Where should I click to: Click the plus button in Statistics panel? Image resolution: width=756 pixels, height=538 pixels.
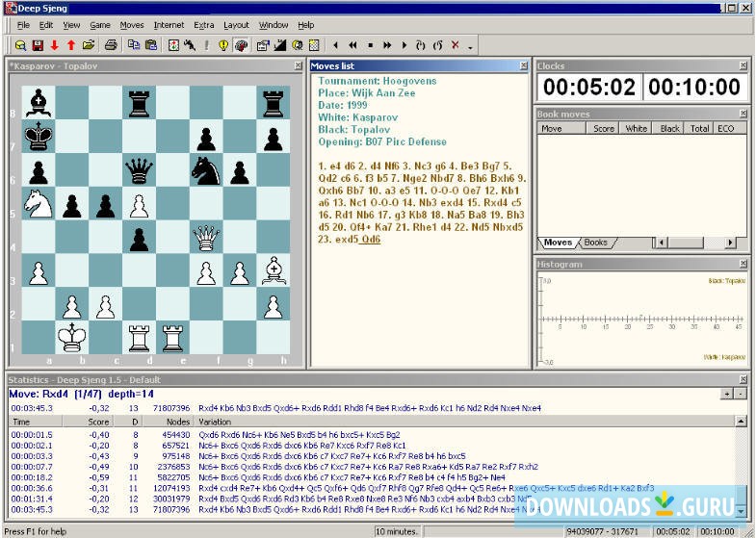[726, 394]
